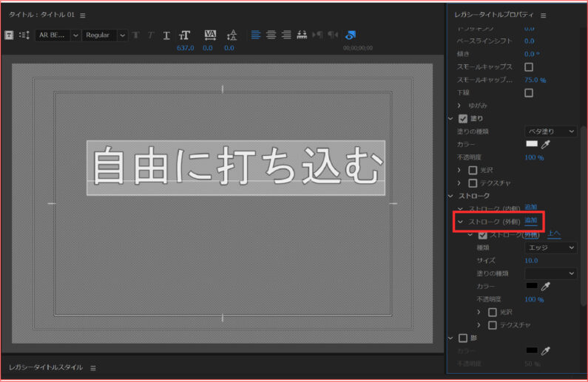Screen dimensions: 588x382
Task: Open the Regular font style dropdown
Action: point(104,35)
